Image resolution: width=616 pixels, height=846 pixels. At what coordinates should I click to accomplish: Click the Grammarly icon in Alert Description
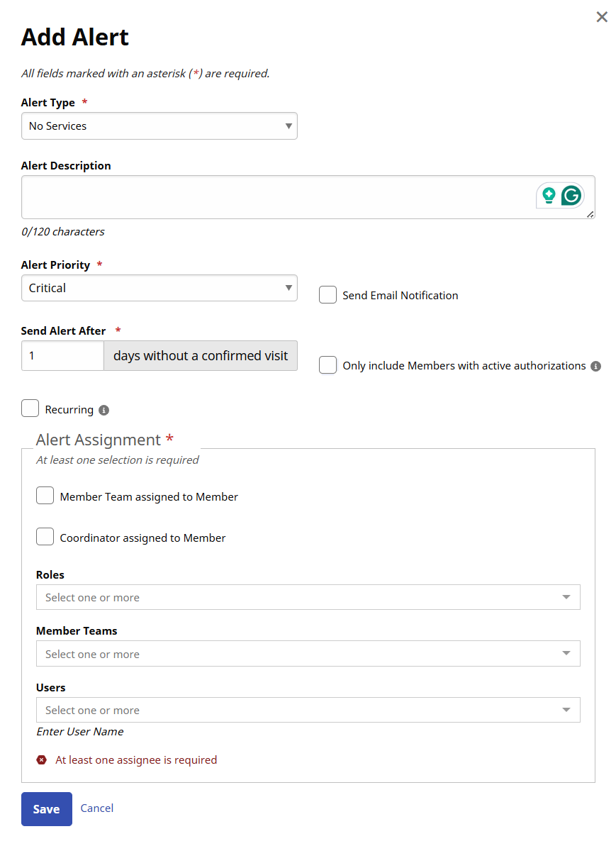point(571,195)
